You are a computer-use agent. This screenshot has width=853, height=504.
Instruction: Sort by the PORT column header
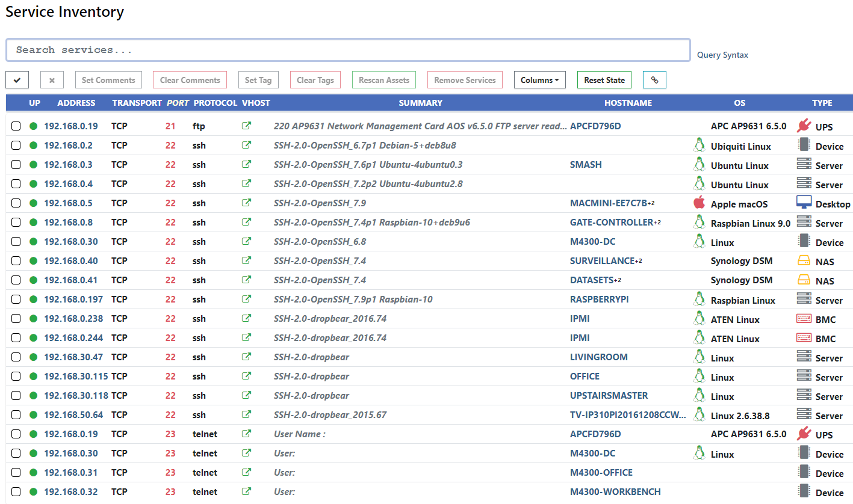click(x=178, y=103)
